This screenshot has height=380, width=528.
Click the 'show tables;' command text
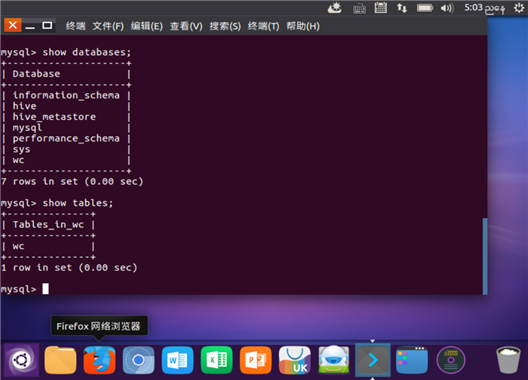click(78, 203)
